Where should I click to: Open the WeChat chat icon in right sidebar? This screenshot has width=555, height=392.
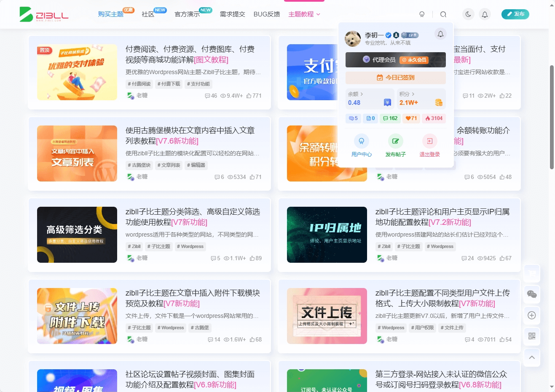[532, 294]
